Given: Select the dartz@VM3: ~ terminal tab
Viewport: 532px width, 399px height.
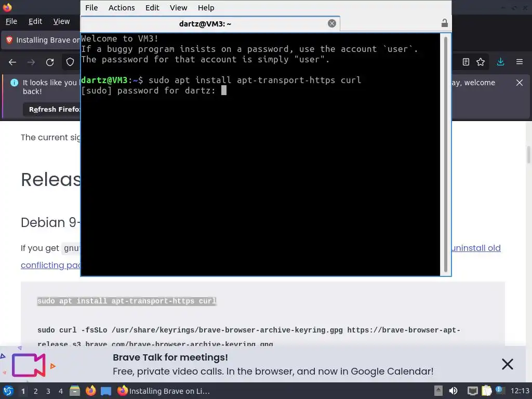Looking at the screenshot, I should point(210,23).
